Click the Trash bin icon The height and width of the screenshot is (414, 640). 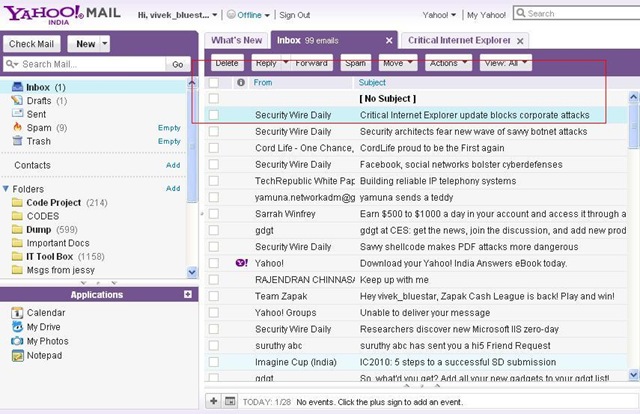click(x=17, y=141)
